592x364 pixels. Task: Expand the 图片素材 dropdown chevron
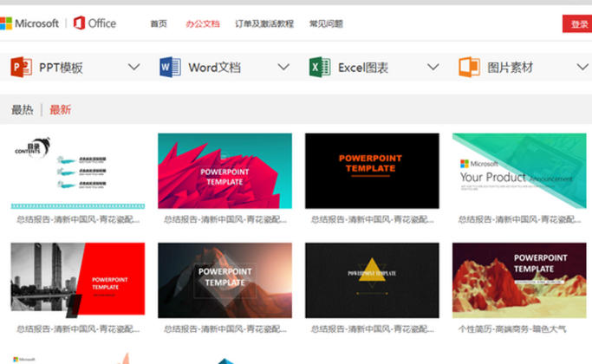click(x=582, y=67)
